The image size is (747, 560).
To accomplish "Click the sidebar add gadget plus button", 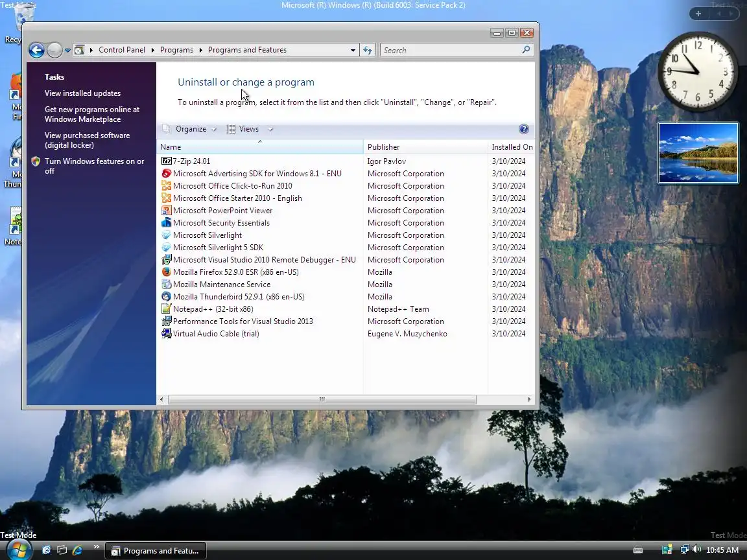I will point(698,14).
